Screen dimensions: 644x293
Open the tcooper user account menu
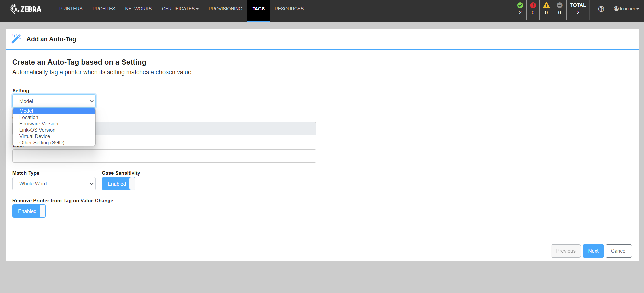(x=626, y=9)
